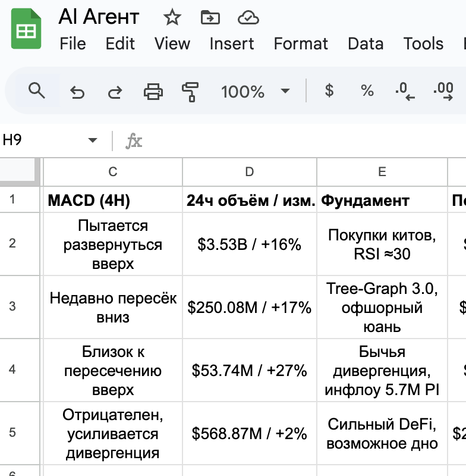The height and width of the screenshot is (476, 466).
Task: Select row 4 header
Action: tap(20, 370)
